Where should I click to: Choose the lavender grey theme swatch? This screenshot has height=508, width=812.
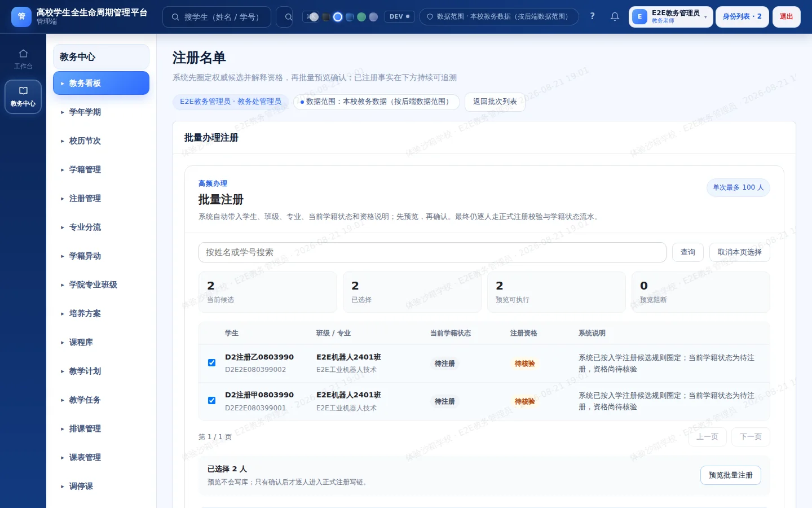pos(373,17)
